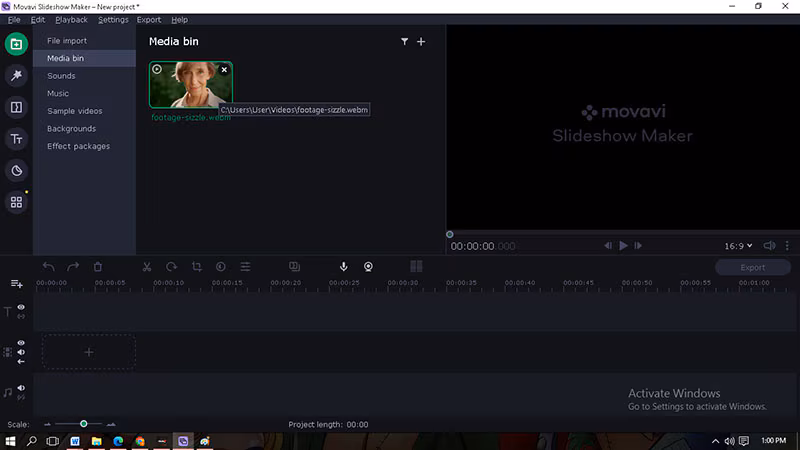Image resolution: width=800 pixels, height=450 pixels.
Task: Click the Crop icon on the toolbar
Action: [196, 267]
